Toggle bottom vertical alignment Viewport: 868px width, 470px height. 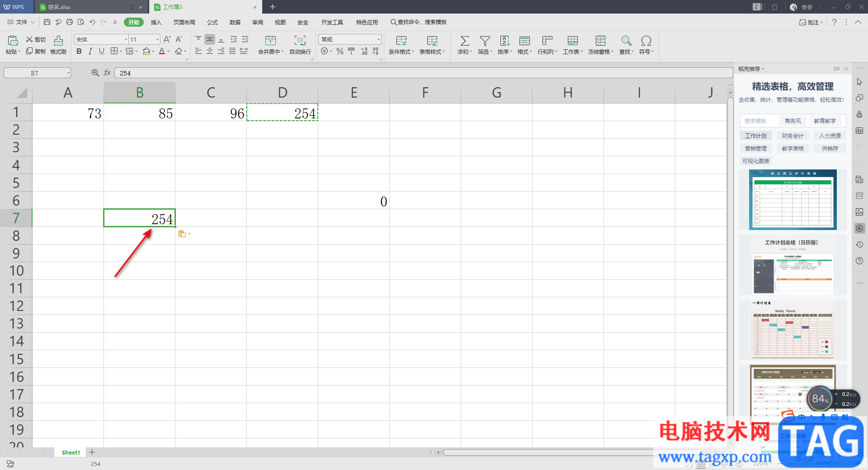[x=221, y=40]
